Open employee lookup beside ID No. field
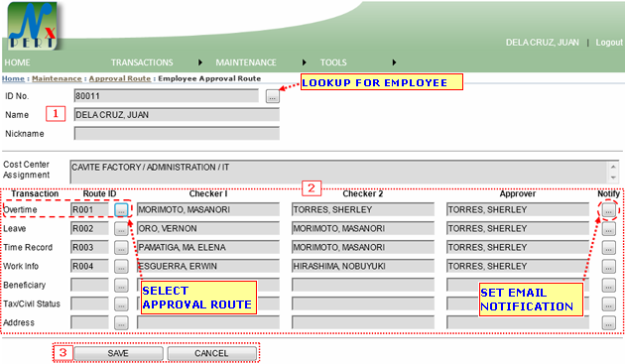 [x=273, y=96]
